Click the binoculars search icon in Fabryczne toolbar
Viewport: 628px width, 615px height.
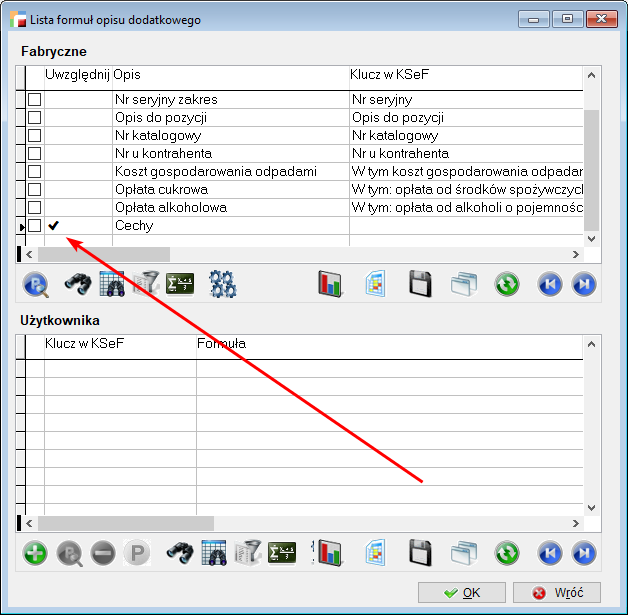[79, 284]
